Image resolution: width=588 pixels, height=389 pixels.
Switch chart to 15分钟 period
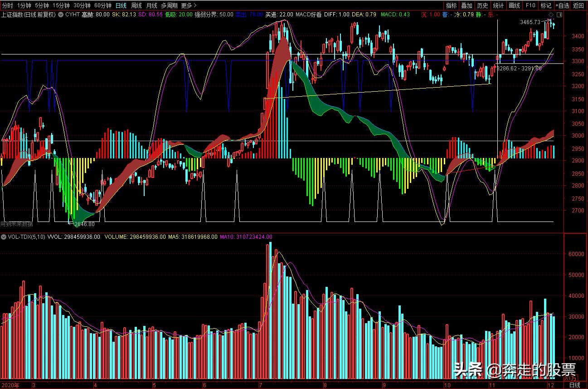coord(61,5)
